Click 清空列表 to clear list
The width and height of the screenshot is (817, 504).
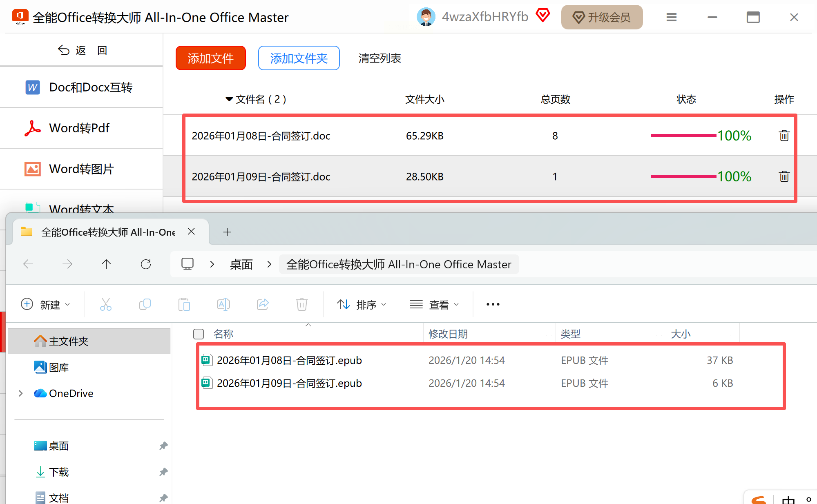point(379,58)
